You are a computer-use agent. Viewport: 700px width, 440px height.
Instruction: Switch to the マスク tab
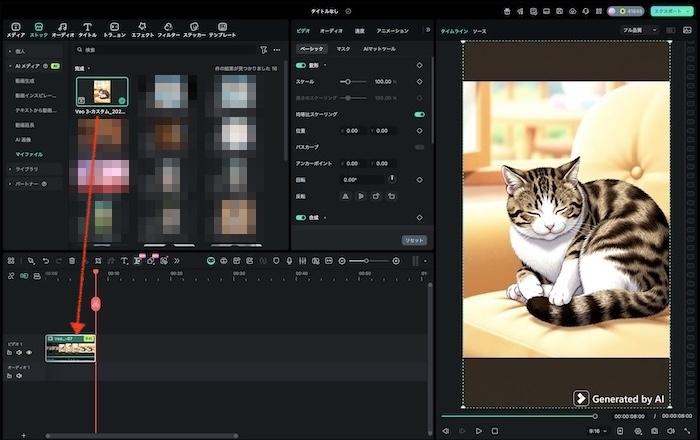(x=343, y=48)
